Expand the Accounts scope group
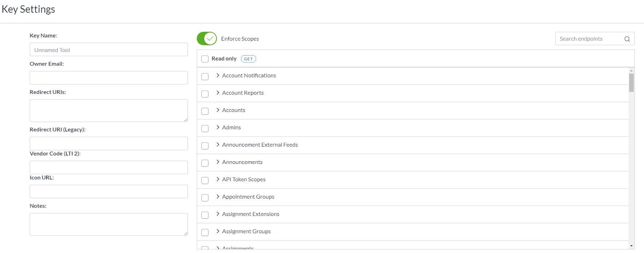Viewport: 644px width, 253px height. point(218,110)
